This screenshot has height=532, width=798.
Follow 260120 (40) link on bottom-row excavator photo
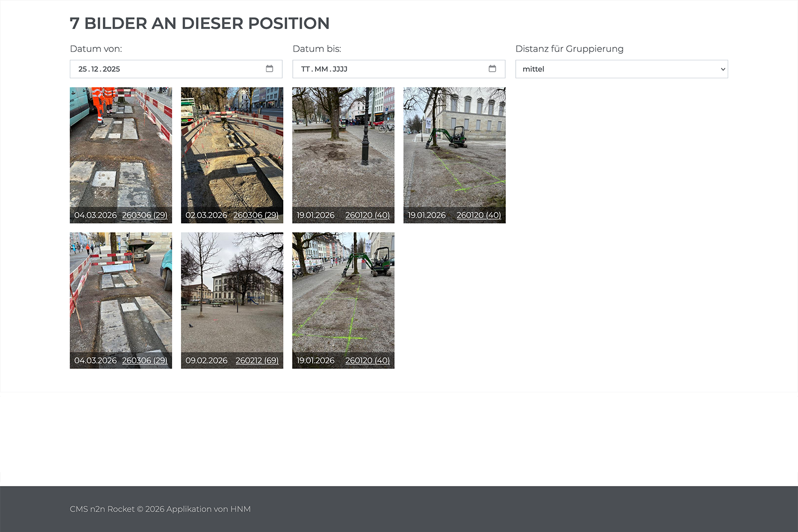tap(368, 360)
